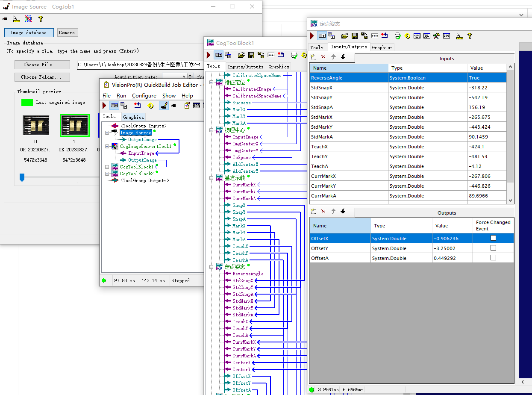Select thumbnail image 0 in preview
Viewport: 532px width, 395px height.
35,125
